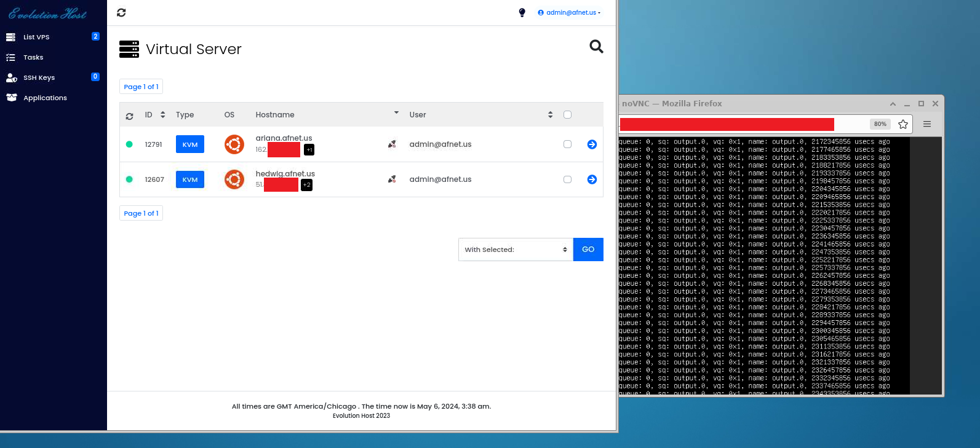The image size is (980, 448).
Task: Open List VPS in the sidebar
Action: [36, 37]
